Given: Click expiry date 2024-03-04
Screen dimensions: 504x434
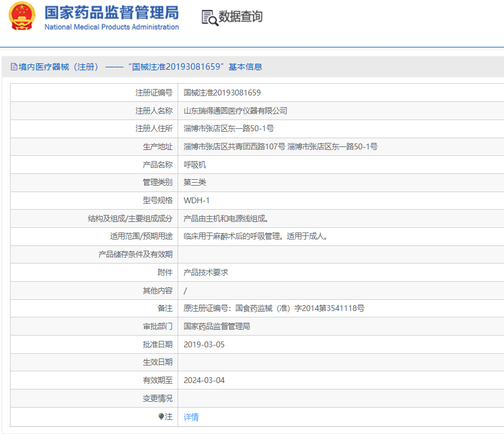Looking at the screenshot, I should pyautogui.click(x=204, y=380).
